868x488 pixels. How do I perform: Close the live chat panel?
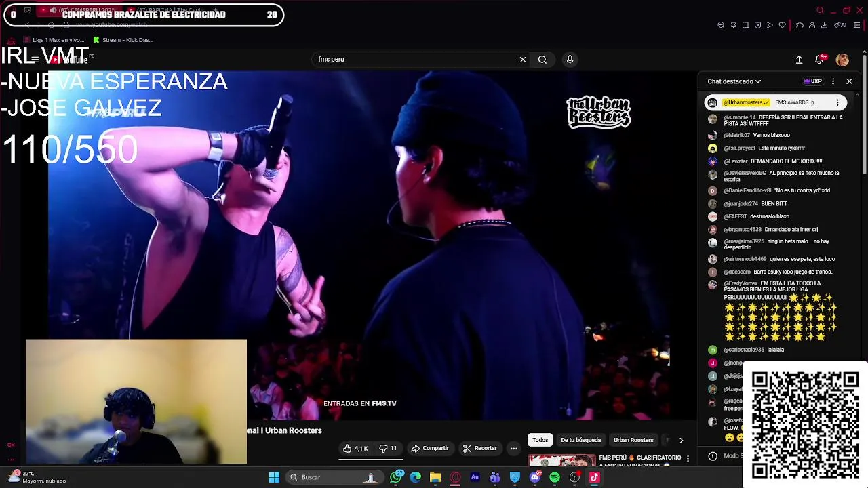tap(849, 81)
